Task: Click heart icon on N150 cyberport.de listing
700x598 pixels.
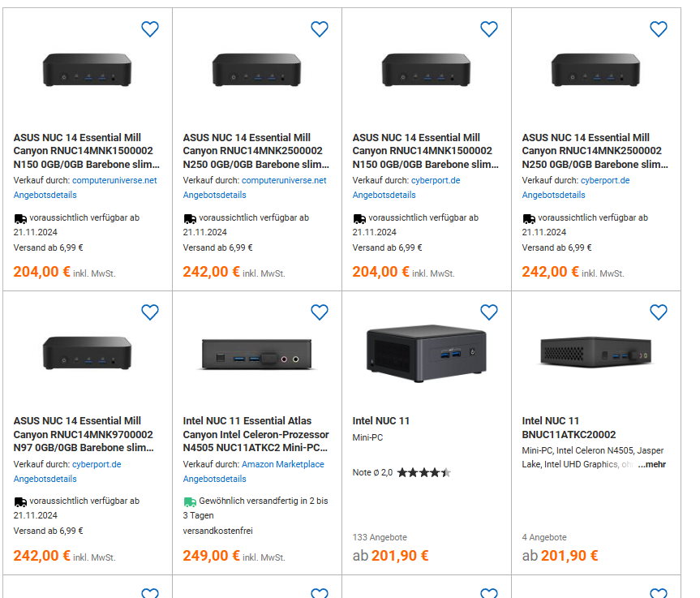Action: click(x=489, y=29)
